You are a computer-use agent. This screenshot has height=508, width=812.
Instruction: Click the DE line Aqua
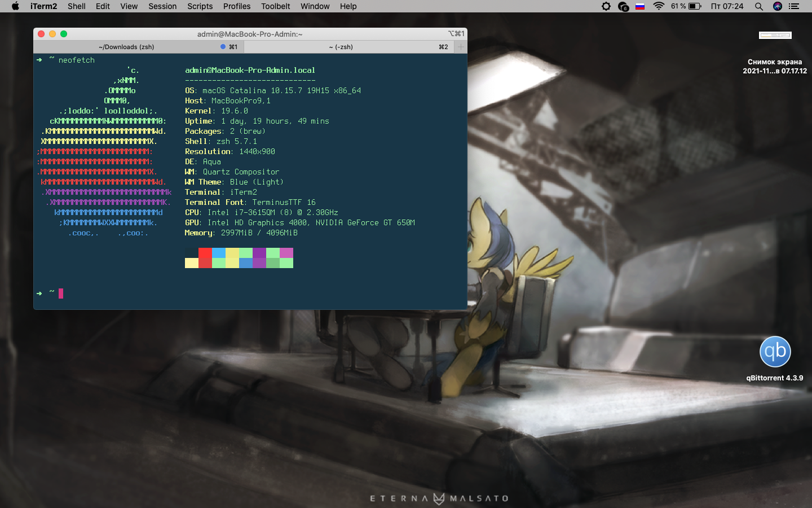(x=203, y=161)
